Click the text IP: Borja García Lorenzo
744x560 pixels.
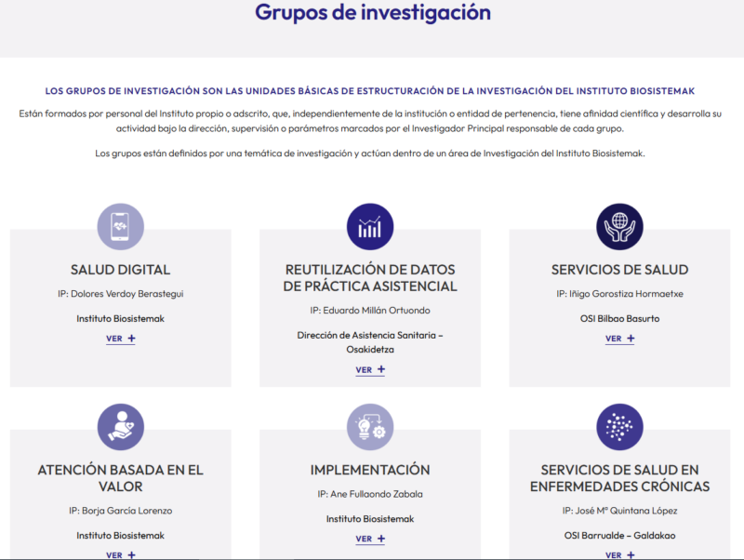pyautogui.click(x=121, y=511)
